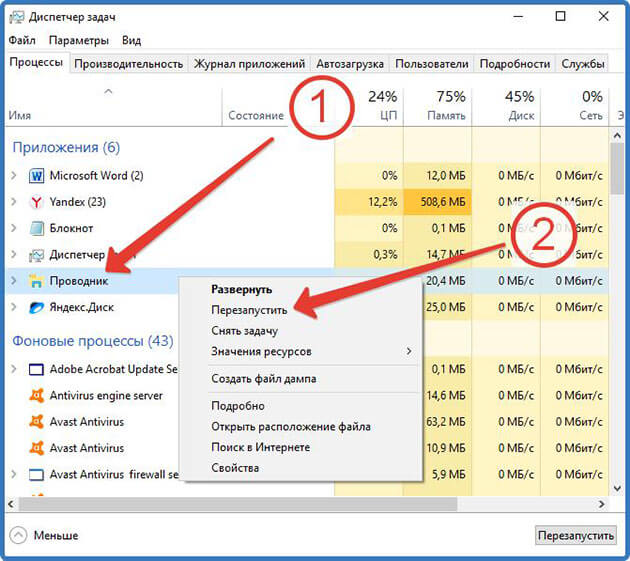The width and height of the screenshot is (630, 561).
Task: Click the 0,1 МБ memory cell for Блокнот
Action: (437, 228)
